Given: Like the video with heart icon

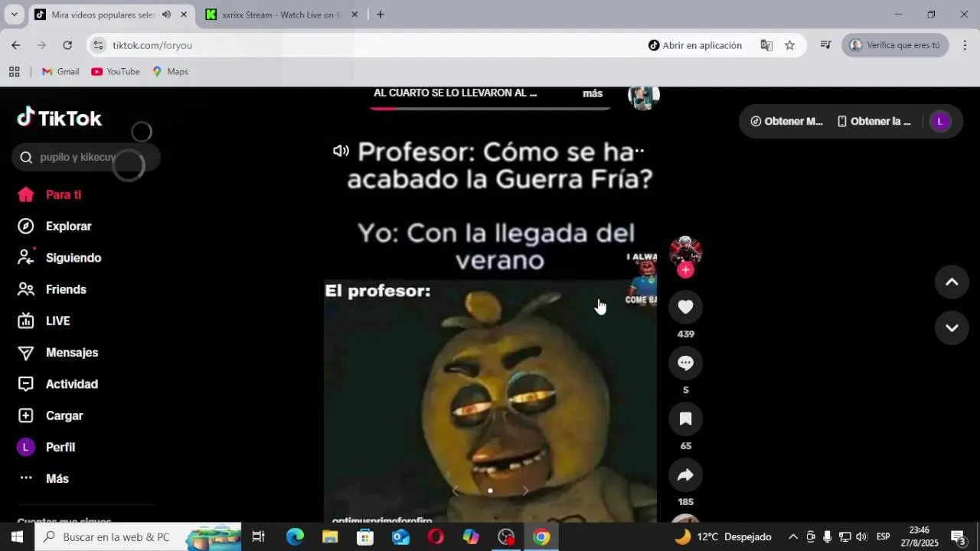Looking at the screenshot, I should 685,307.
